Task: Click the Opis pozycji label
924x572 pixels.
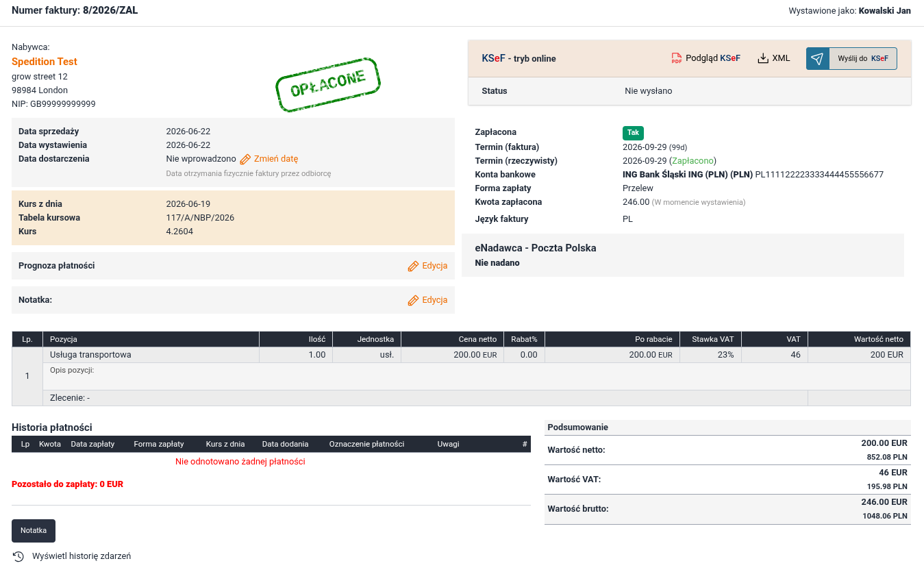Action: coord(72,370)
